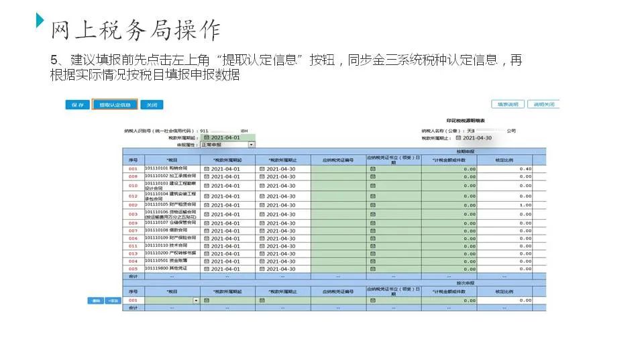This screenshot has height=362, width=644.
Task: Open voucher-date calendar icon in 加工承揽合同 row
Action: [373, 176]
